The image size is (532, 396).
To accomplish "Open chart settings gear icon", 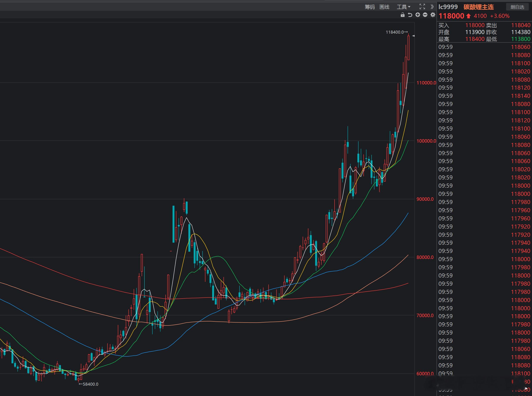I will tap(433, 15).
